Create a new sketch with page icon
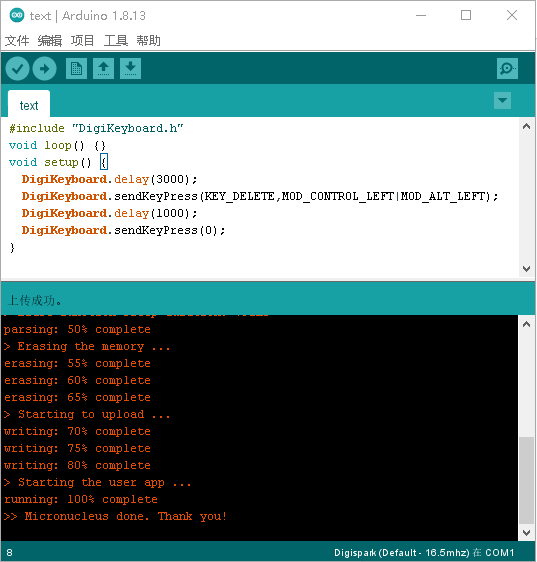 pos(76,68)
